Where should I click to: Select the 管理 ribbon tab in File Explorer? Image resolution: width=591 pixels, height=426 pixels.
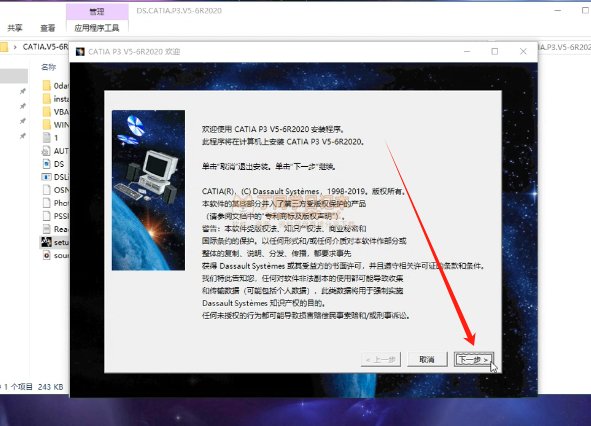coord(96,12)
